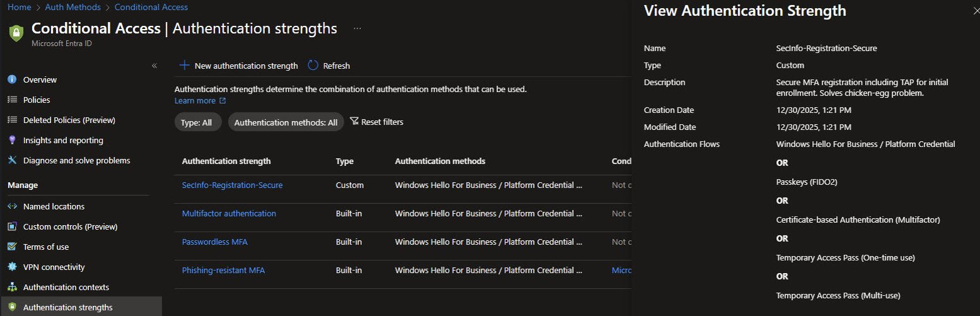Click the Terms of use checkmark icon
Viewport: 980px width, 316px height.
tap(12, 247)
